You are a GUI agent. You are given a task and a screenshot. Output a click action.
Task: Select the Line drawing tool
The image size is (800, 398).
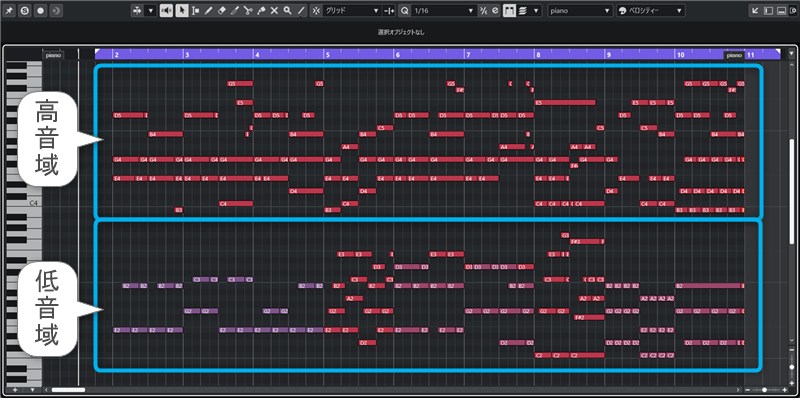coord(301,11)
